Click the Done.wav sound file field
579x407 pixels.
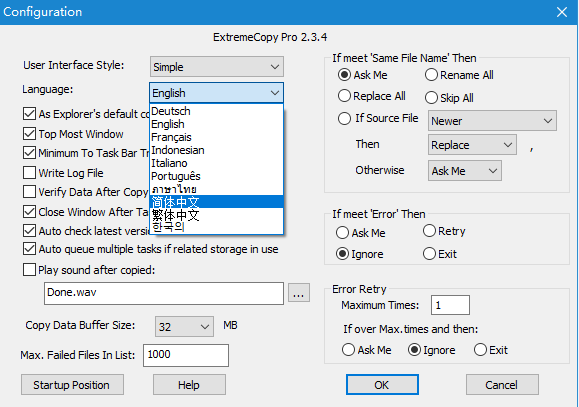[164, 293]
